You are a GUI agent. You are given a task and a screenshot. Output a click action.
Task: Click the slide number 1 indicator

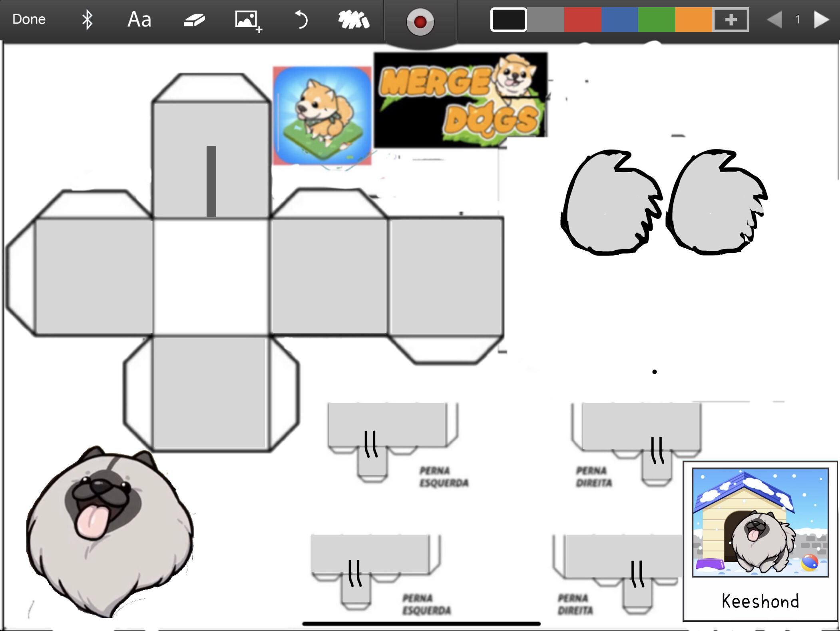point(798,20)
